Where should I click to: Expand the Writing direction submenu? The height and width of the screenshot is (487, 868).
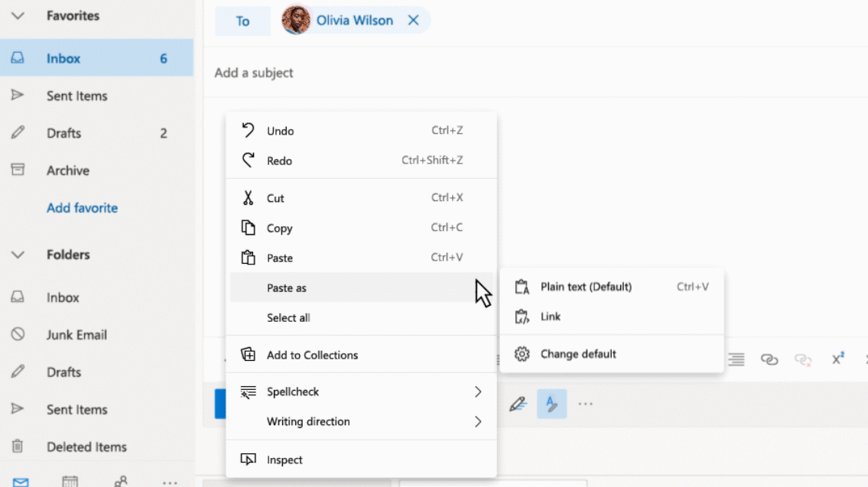(x=477, y=421)
